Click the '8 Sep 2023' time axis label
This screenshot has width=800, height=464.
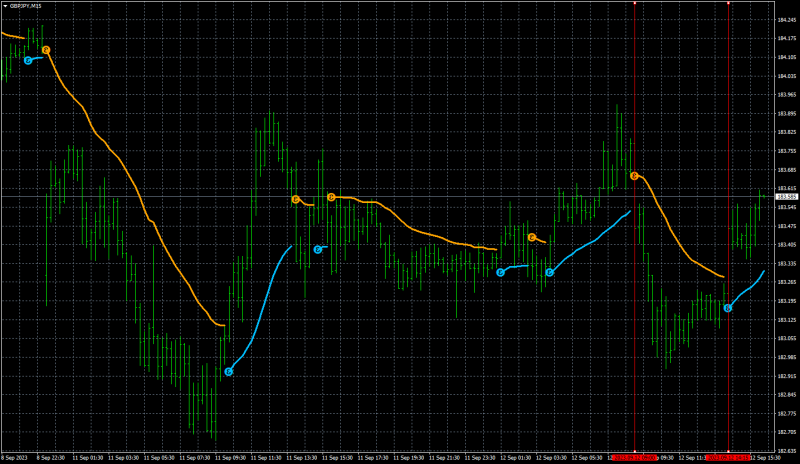[14, 458]
